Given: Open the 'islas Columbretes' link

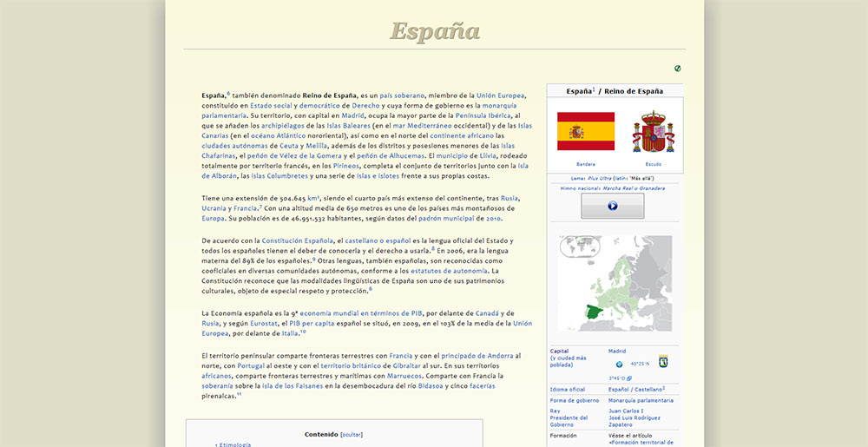Looking at the screenshot, I should 279,176.
